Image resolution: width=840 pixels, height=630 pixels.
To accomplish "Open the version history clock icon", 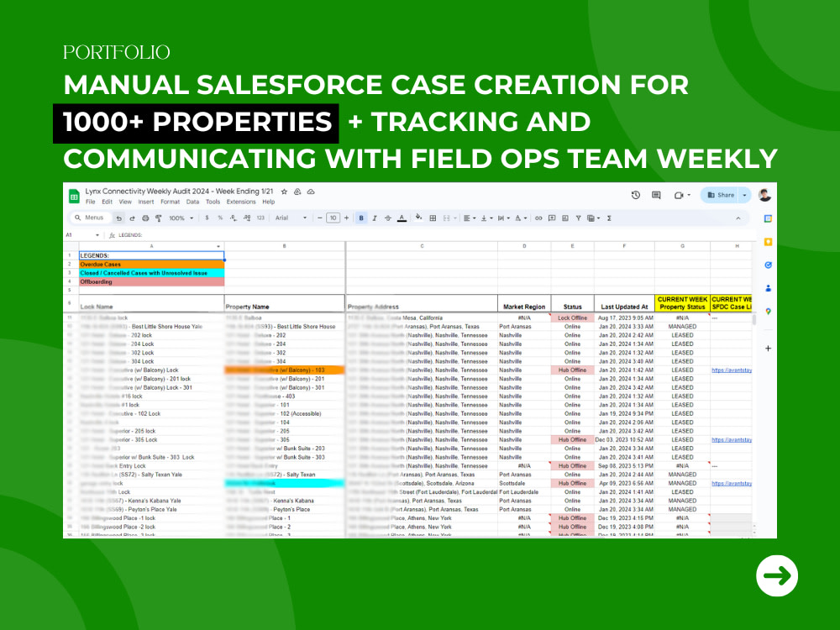I will (x=636, y=195).
